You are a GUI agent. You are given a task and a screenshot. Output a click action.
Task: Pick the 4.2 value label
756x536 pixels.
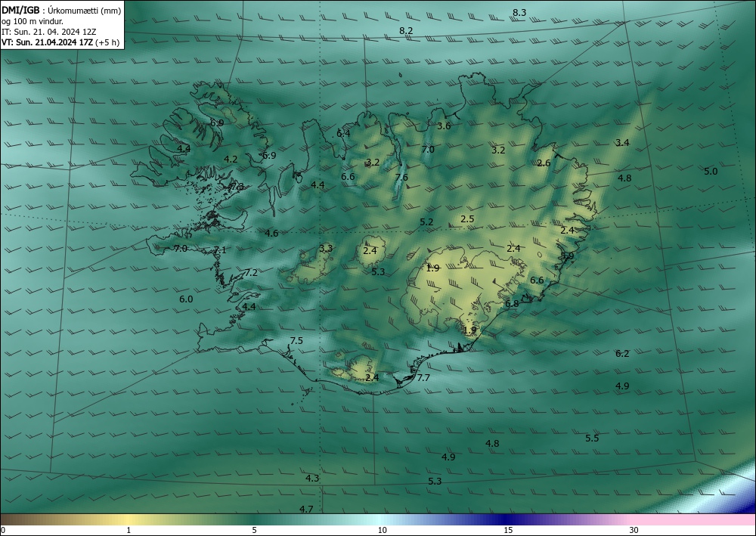point(231,159)
